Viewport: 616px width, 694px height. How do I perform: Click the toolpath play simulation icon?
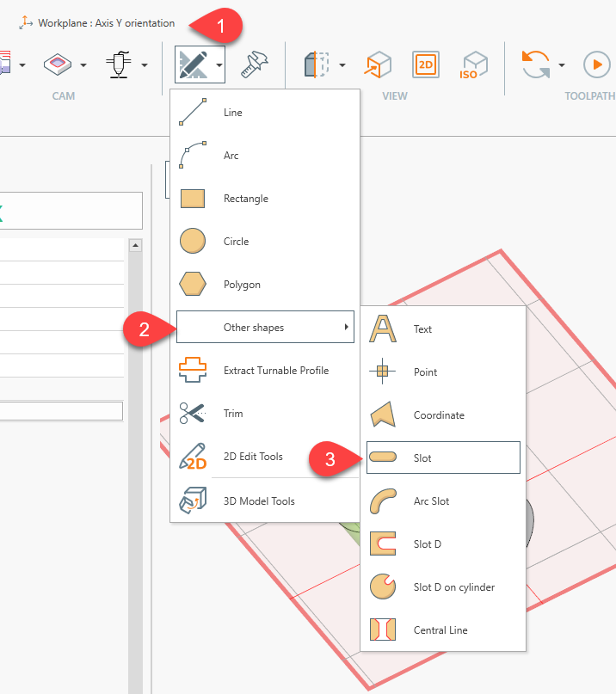[x=595, y=64]
